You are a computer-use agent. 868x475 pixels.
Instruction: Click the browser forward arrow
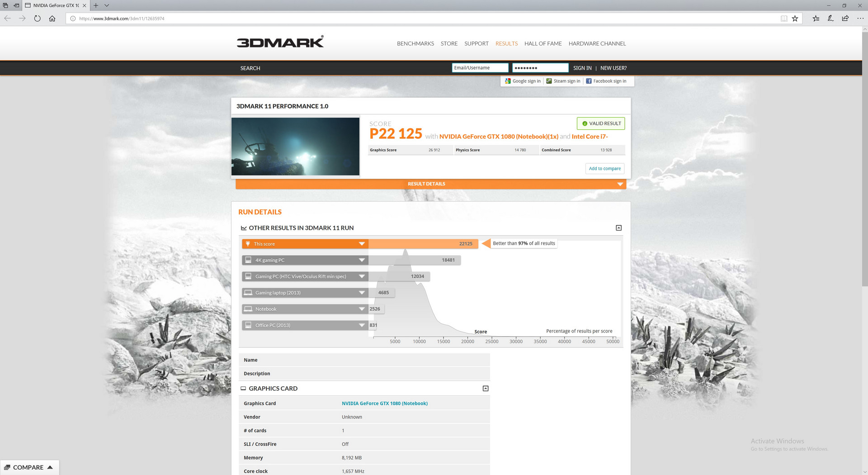pos(22,19)
